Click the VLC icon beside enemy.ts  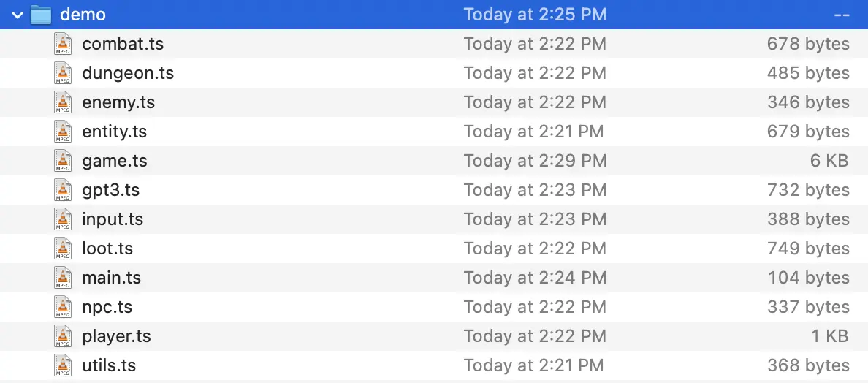coord(63,102)
